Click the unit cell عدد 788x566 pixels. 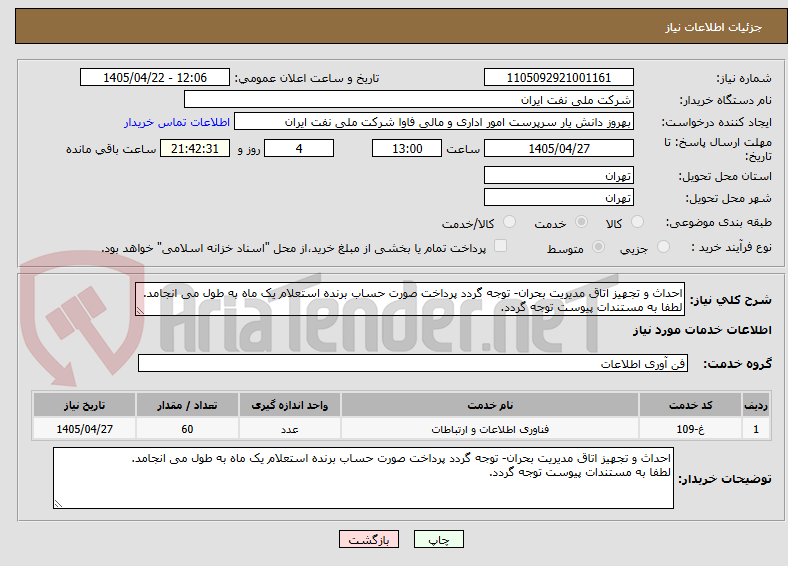click(290, 429)
